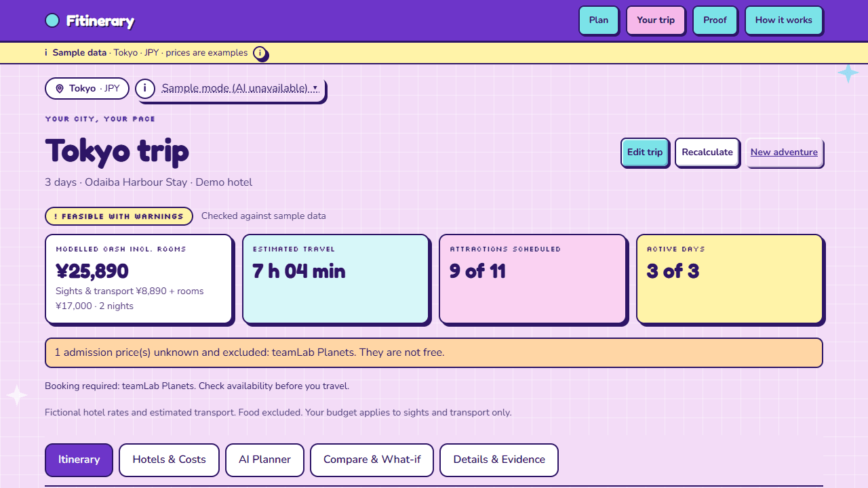Click the Estimated travel 7 h 04 min card
This screenshot has height=488, width=868.
[x=336, y=279]
